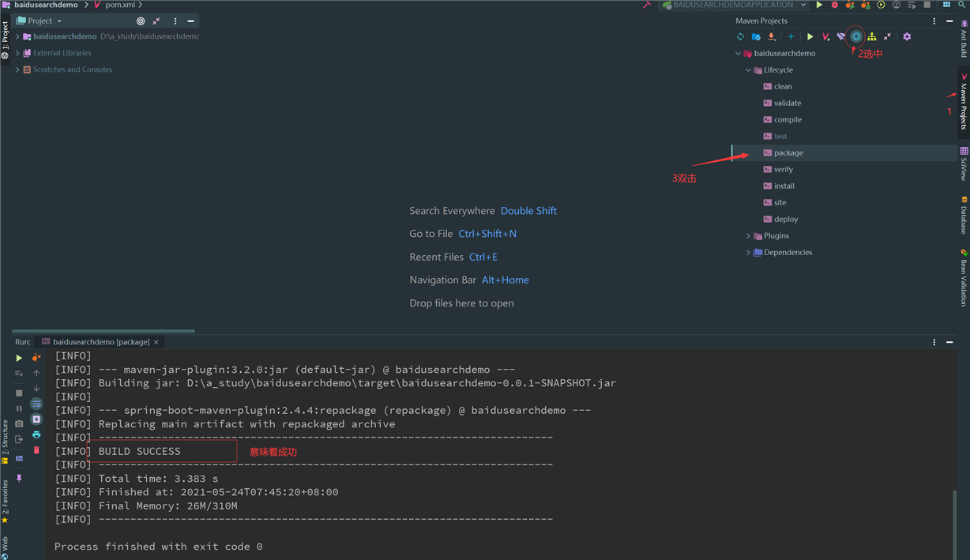Screen dimensions: 970x560
Task: Click Download Sources and Documentation icon
Action: click(772, 36)
